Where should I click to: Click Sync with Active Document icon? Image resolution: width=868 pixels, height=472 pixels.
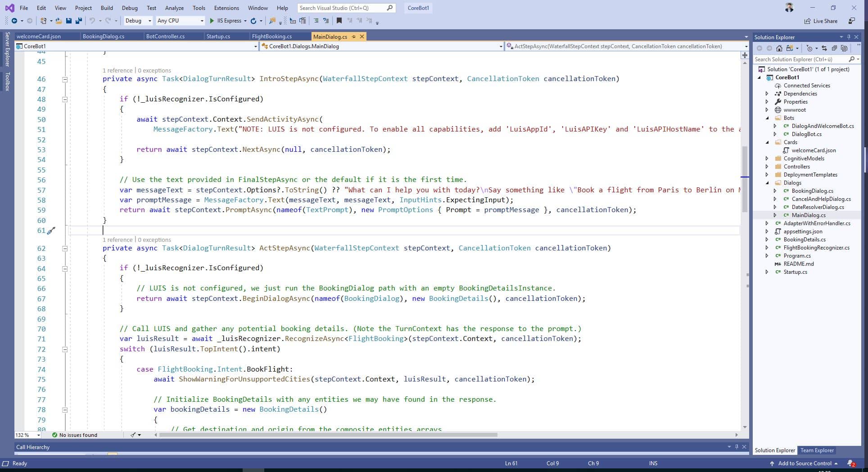pyautogui.click(x=824, y=48)
